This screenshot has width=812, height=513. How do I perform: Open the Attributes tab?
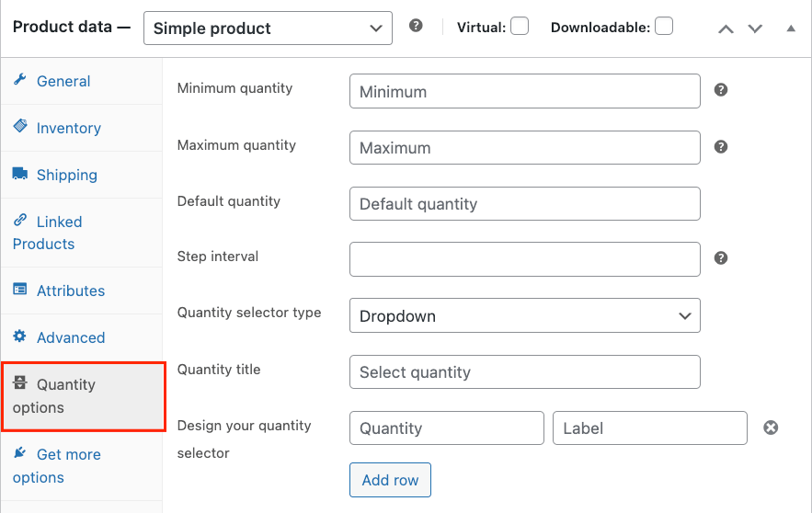click(x=81, y=291)
